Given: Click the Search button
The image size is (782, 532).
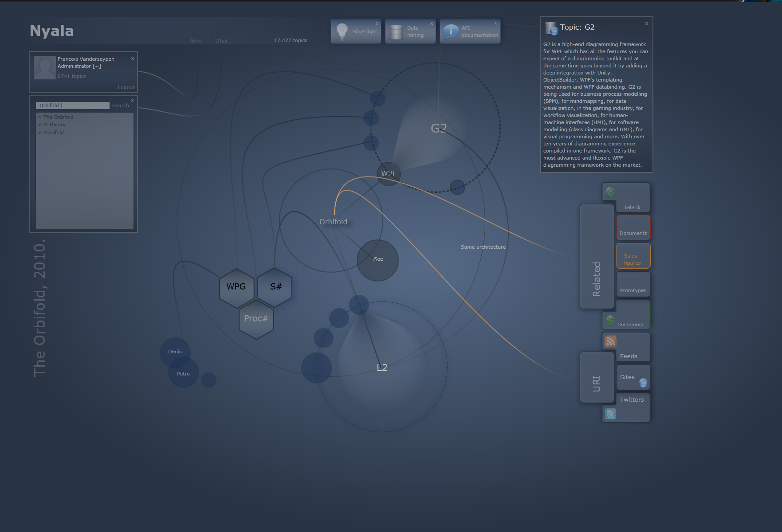Looking at the screenshot, I should tap(120, 106).
